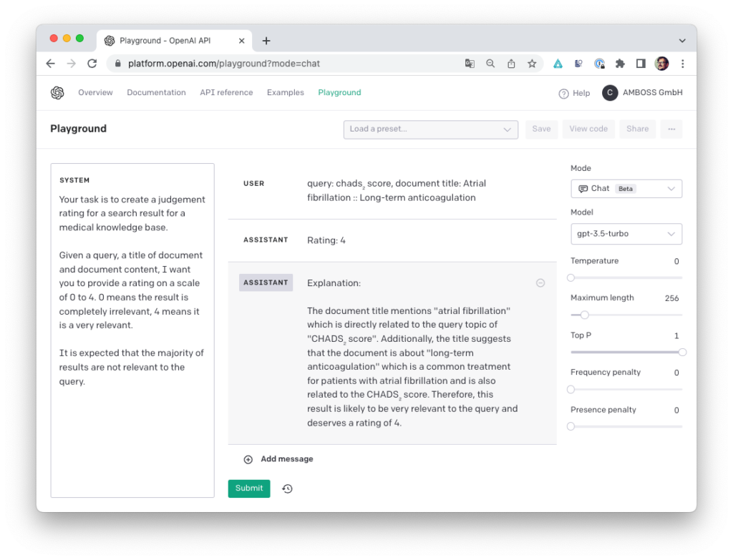Click the View code button
733x560 pixels.
pyautogui.click(x=588, y=129)
